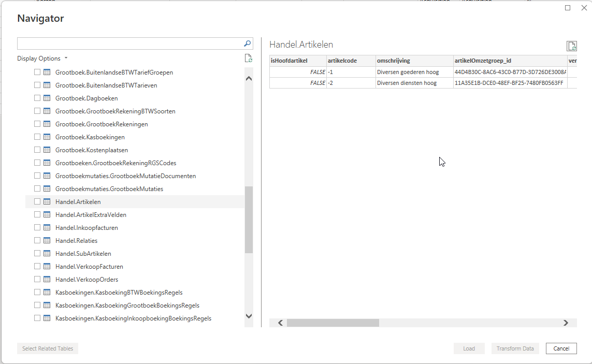Click the refresh icon beside Display Options

[x=249, y=59]
